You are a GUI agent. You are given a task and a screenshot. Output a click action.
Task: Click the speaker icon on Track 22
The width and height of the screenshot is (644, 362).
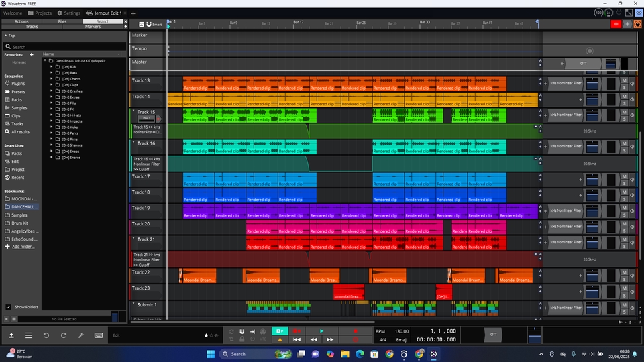coord(633,276)
